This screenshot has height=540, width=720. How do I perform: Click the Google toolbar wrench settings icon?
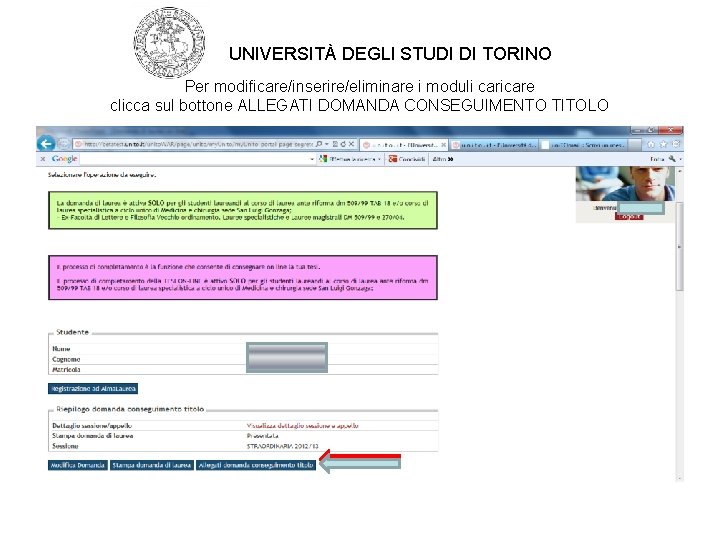[x=672, y=159]
